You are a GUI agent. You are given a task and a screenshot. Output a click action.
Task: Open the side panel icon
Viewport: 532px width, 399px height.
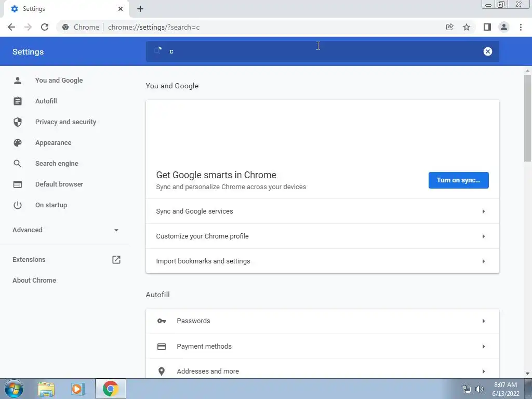tap(487, 27)
